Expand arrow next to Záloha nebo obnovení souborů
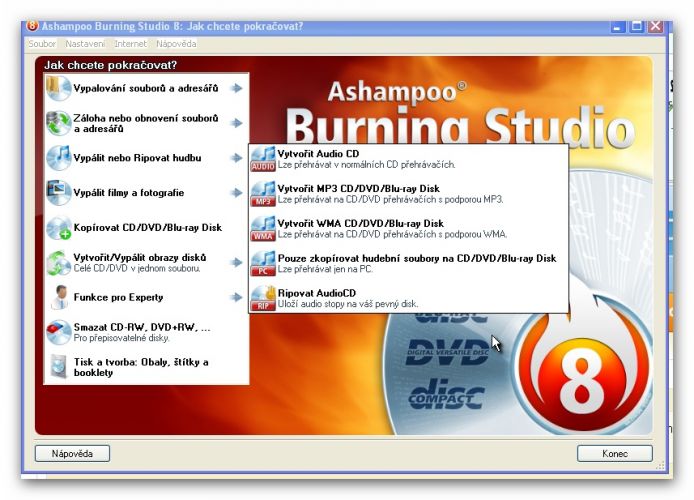 [x=237, y=123]
